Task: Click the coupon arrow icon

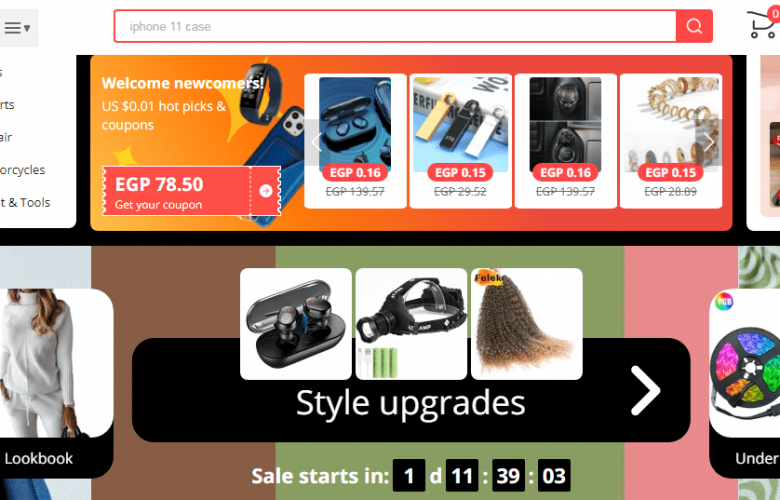Action: [266, 191]
